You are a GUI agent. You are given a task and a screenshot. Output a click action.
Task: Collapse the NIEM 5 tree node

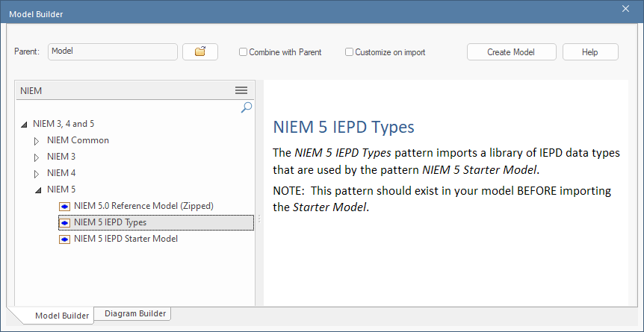click(37, 190)
